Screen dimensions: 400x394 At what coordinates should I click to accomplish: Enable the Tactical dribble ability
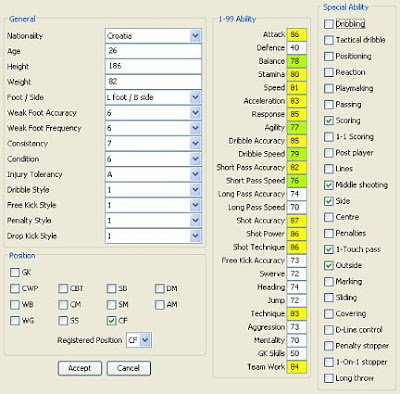point(329,40)
